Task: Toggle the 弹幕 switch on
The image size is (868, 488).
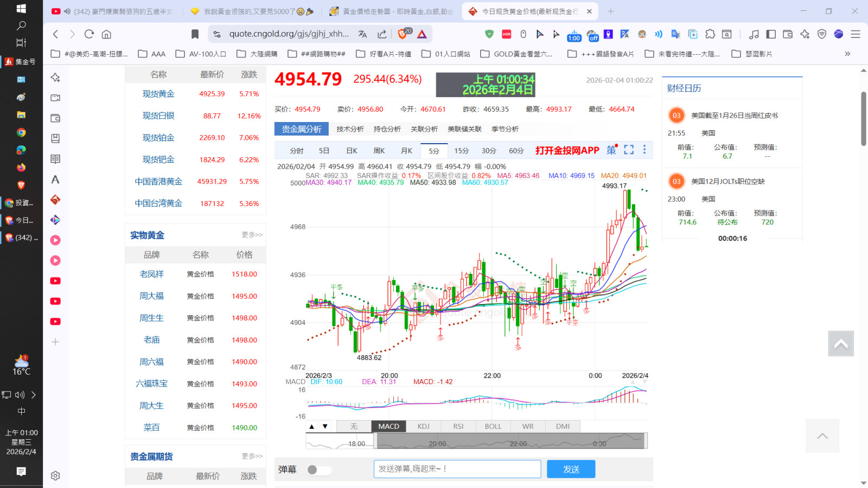Action: [x=318, y=470]
